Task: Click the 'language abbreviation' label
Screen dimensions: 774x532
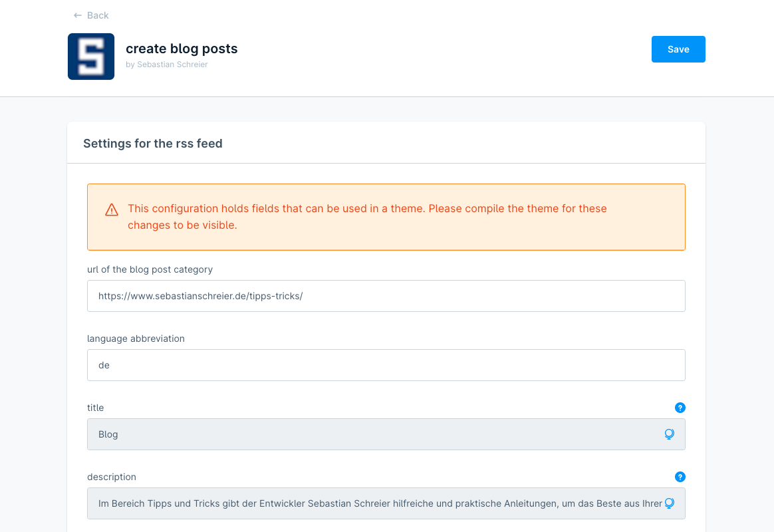Action: click(136, 338)
